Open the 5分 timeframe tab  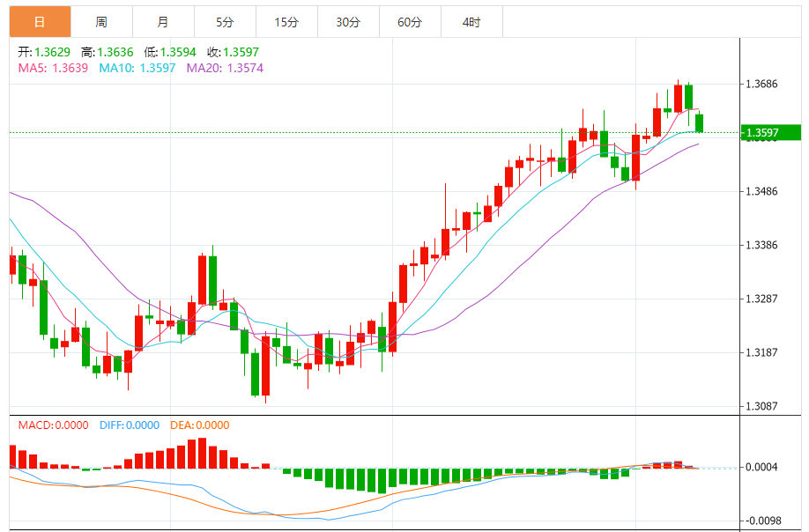pos(225,22)
